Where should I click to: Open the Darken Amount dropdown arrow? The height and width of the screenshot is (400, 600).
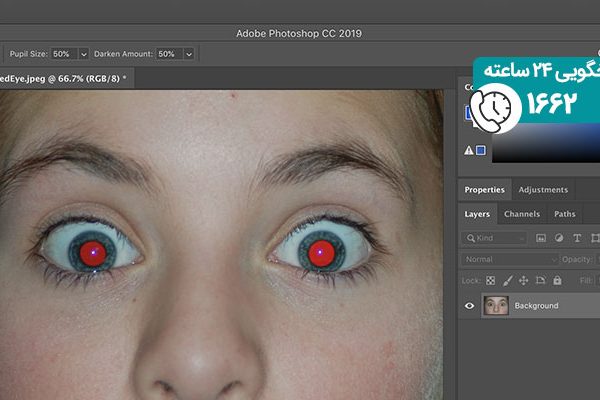coord(188,53)
